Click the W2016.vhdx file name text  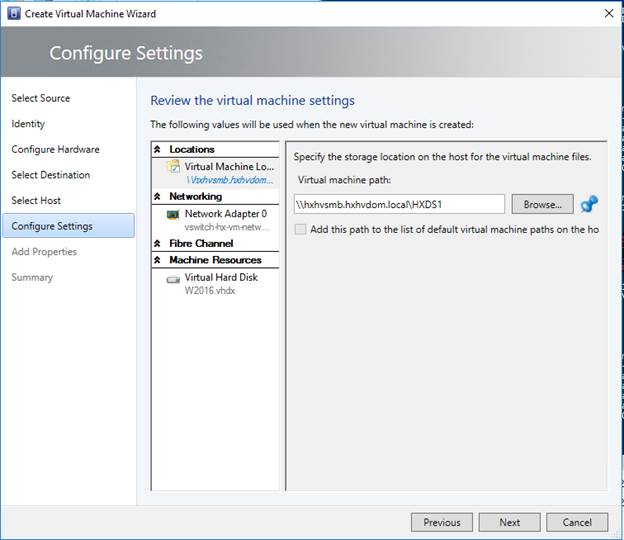pos(210,290)
